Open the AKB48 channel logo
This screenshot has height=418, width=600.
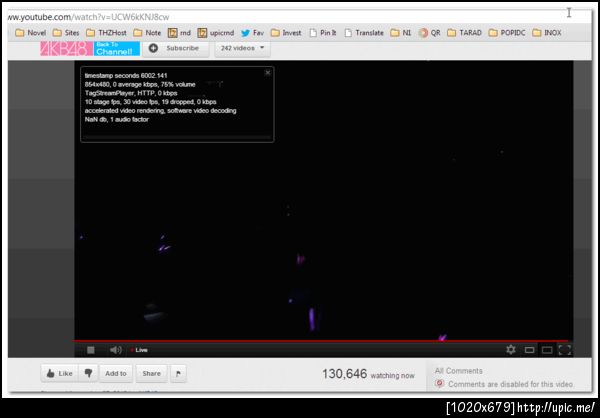[66, 49]
